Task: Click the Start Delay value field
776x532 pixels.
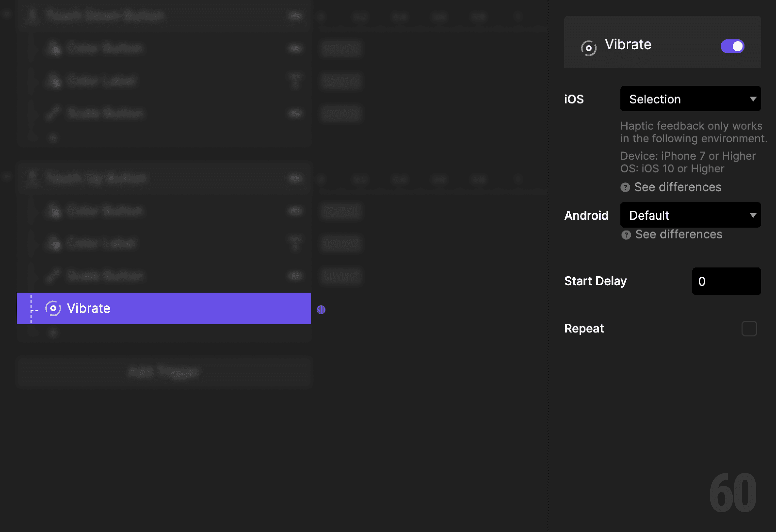Action: click(x=726, y=281)
